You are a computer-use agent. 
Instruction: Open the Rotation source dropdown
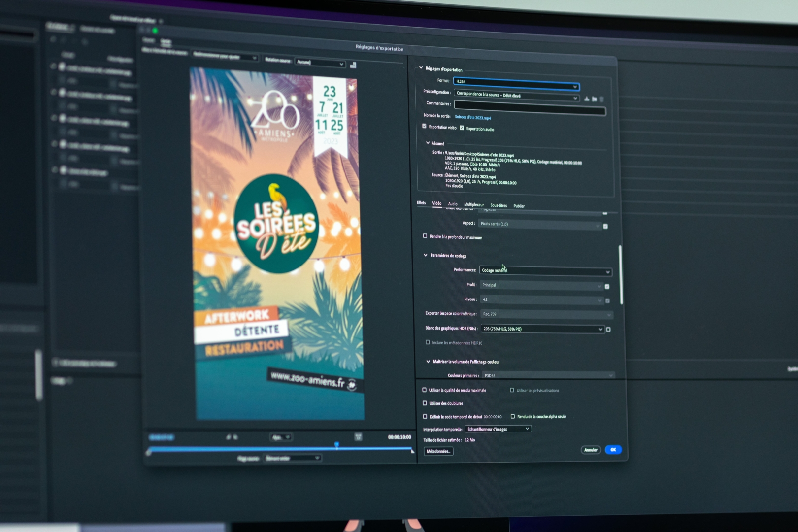[x=320, y=63]
